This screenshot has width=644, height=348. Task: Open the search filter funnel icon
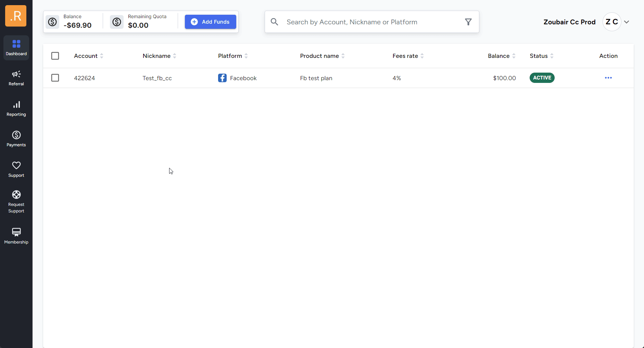tap(468, 22)
